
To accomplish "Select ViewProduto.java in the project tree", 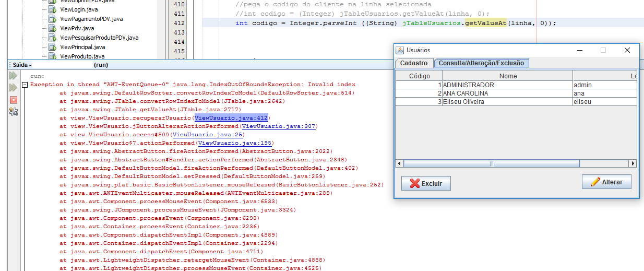I will (x=82, y=56).
